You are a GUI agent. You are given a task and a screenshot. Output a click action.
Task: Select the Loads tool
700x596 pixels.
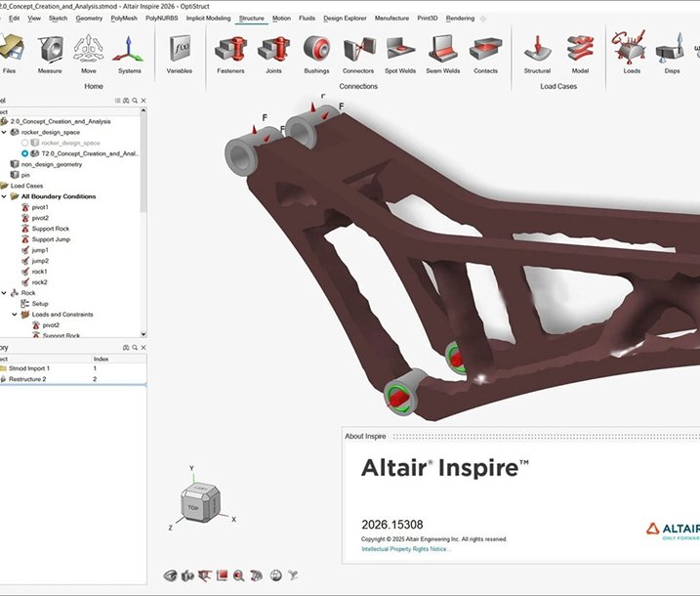pyautogui.click(x=632, y=49)
